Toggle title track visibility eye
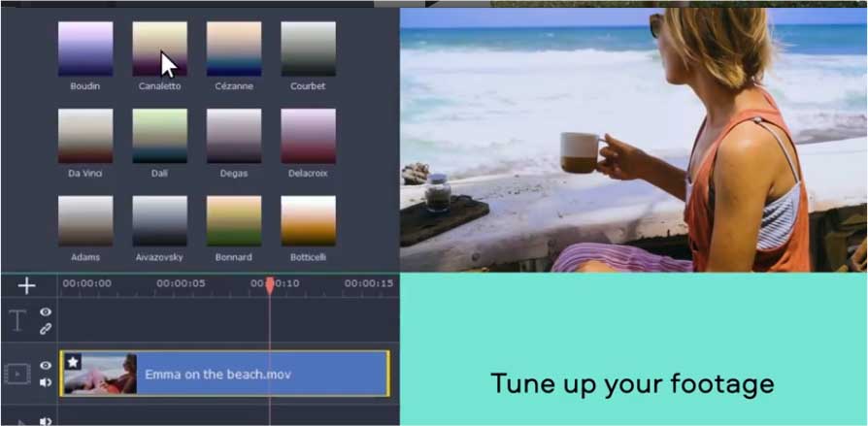Screen dimensions: 868x426 [46, 312]
